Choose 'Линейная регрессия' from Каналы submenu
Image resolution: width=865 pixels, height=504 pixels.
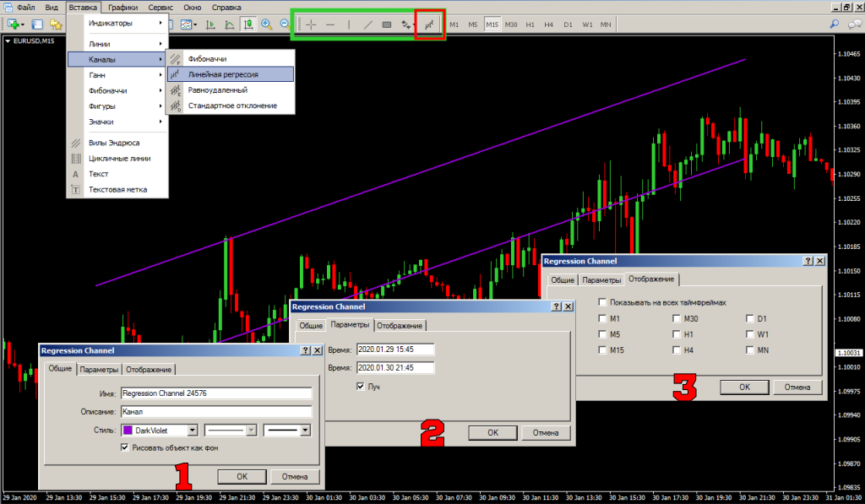(231, 74)
